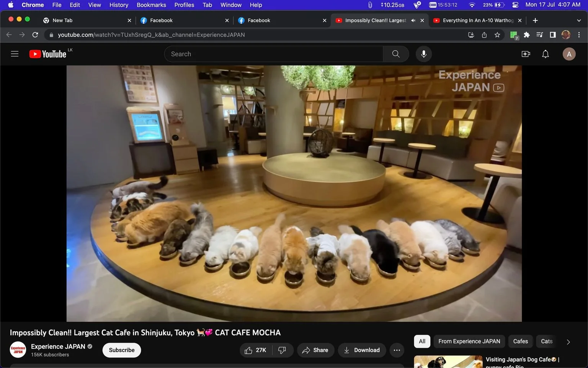
Task: Click the YouTube search input field
Action: point(274,54)
